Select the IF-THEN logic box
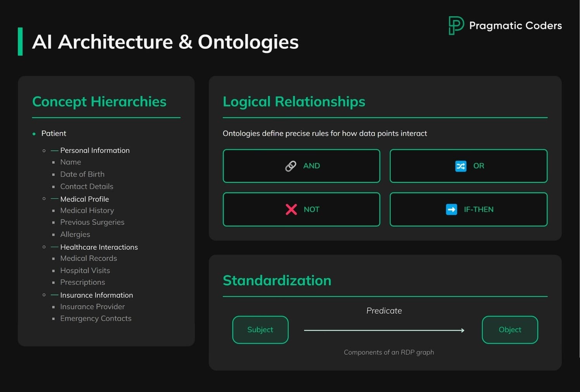Screen dimensions: 580x392 (468, 210)
